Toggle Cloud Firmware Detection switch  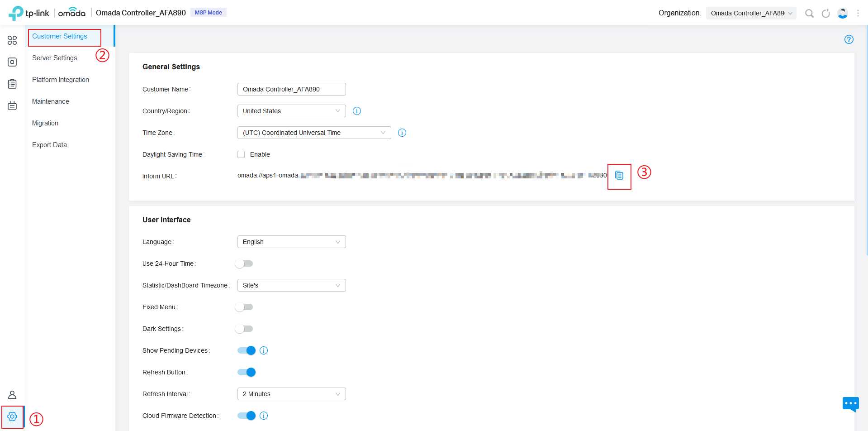click(x=247, y=416)
